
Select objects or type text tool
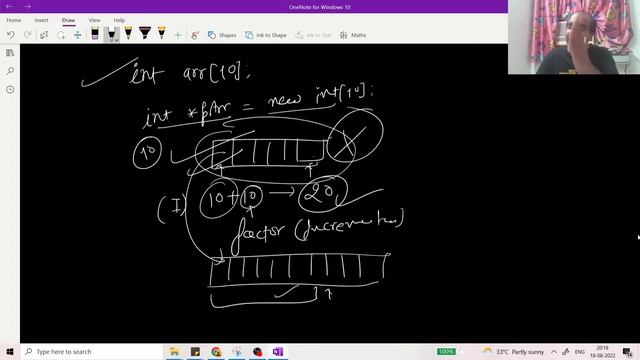[44, 35]
